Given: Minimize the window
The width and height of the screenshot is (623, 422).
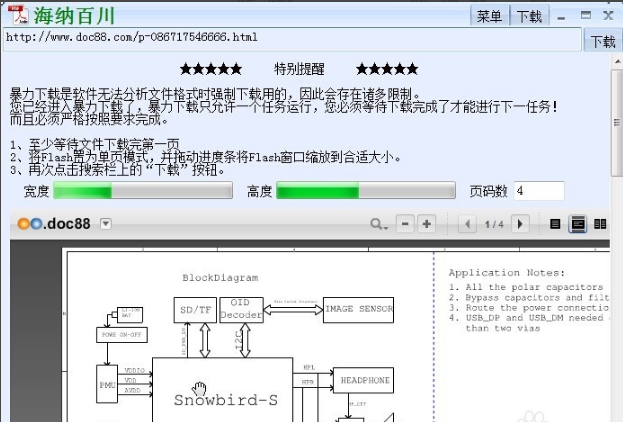Looking at the screenshot, I should [x=561, y=17].
